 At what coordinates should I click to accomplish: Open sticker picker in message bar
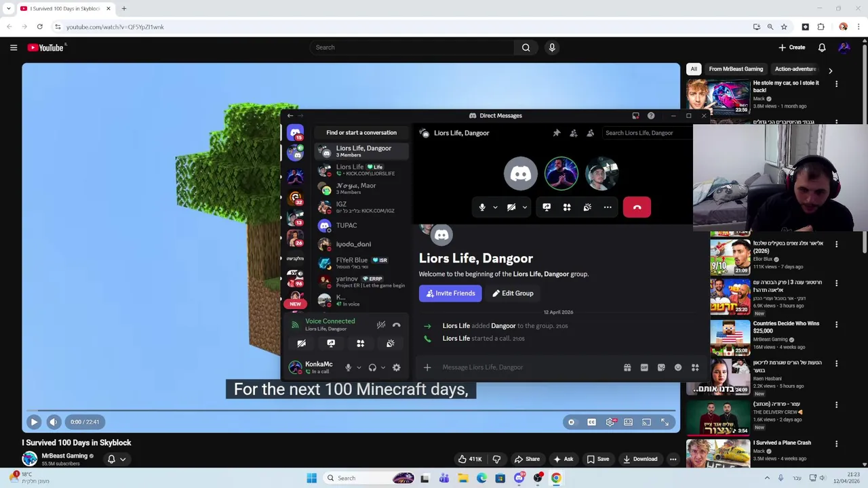[x=661, y=367]
